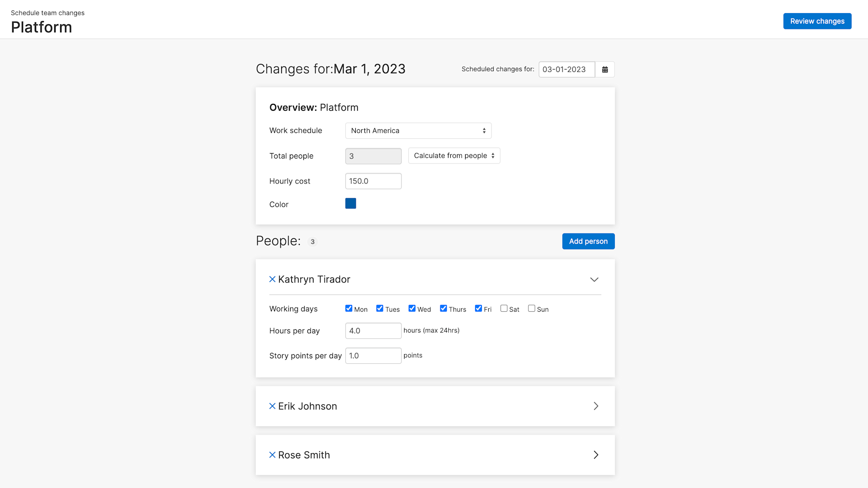
Task: Remove Erik Johnson with the X icon
Action: point(272,406)
